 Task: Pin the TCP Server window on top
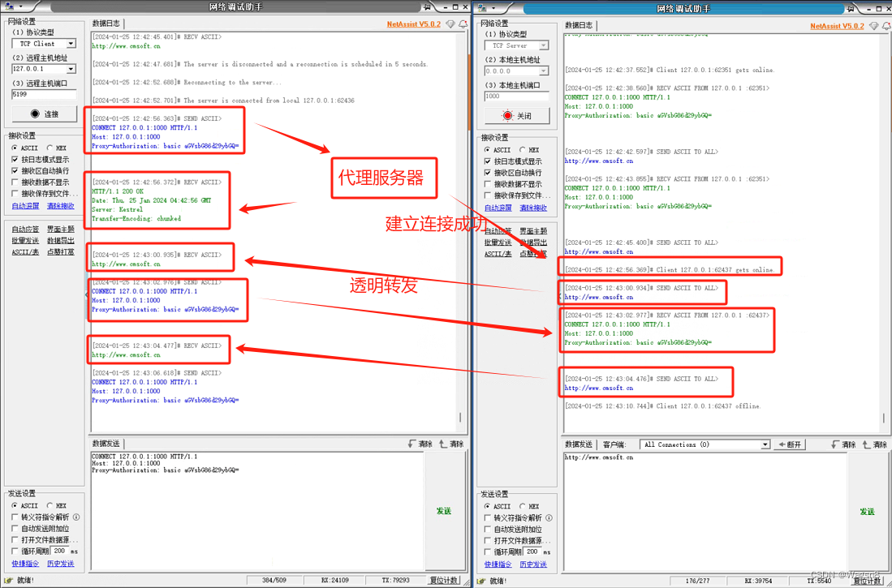(851, 8)
